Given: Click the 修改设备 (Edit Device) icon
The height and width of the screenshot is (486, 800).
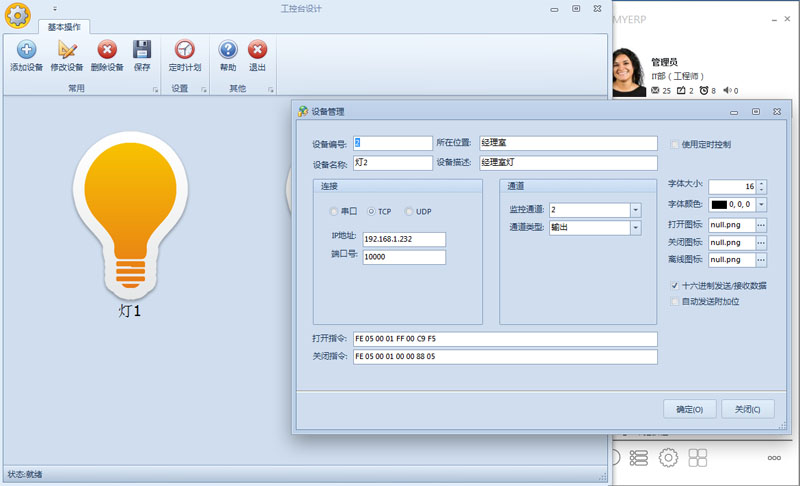Looking at the screenshot, I should (67, 50).
